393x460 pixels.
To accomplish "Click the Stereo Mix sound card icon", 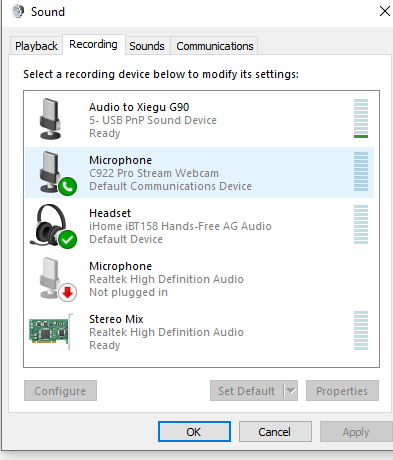I will click(x=51, y=331).
